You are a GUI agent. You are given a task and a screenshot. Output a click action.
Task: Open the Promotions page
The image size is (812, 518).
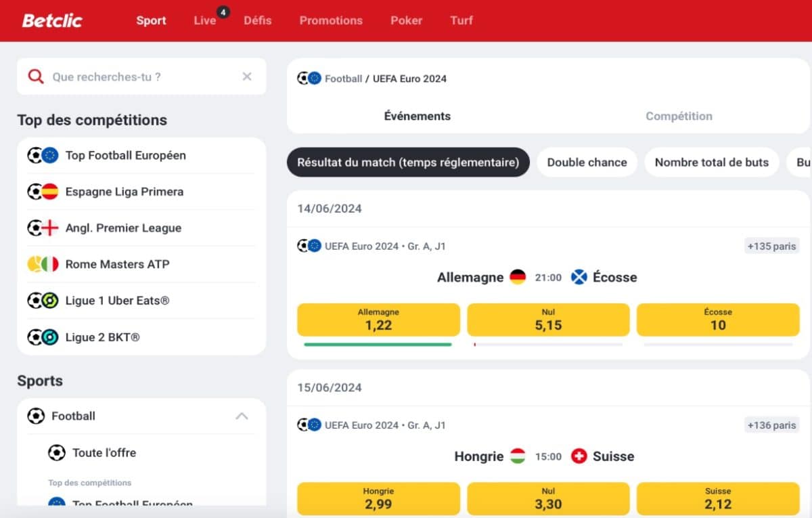click(331, 20)
